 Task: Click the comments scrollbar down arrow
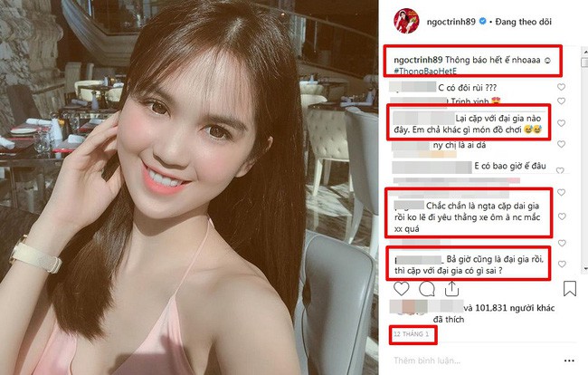pos(584,269)
